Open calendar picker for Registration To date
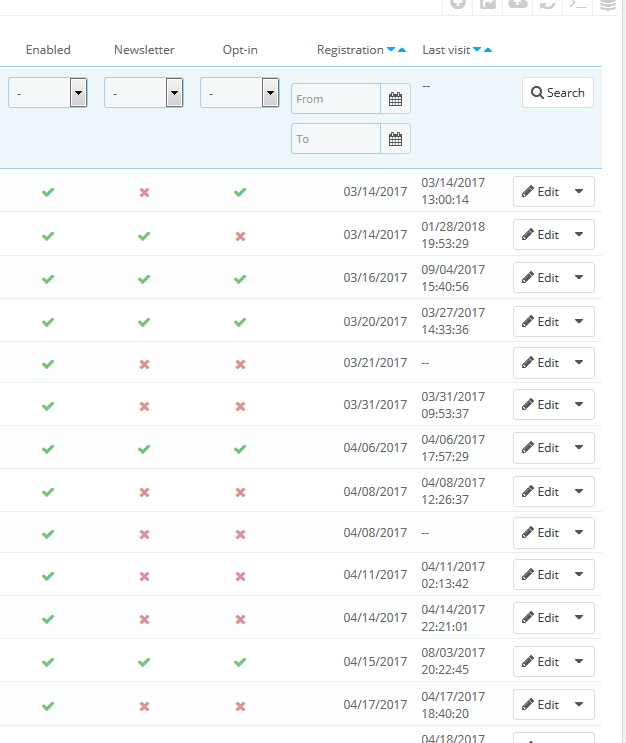This screenshot has width=626, height=743. coord(395,139)
